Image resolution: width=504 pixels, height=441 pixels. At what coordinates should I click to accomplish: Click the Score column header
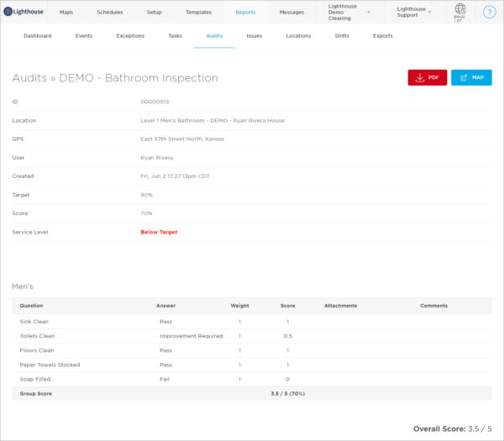point(287,306)
